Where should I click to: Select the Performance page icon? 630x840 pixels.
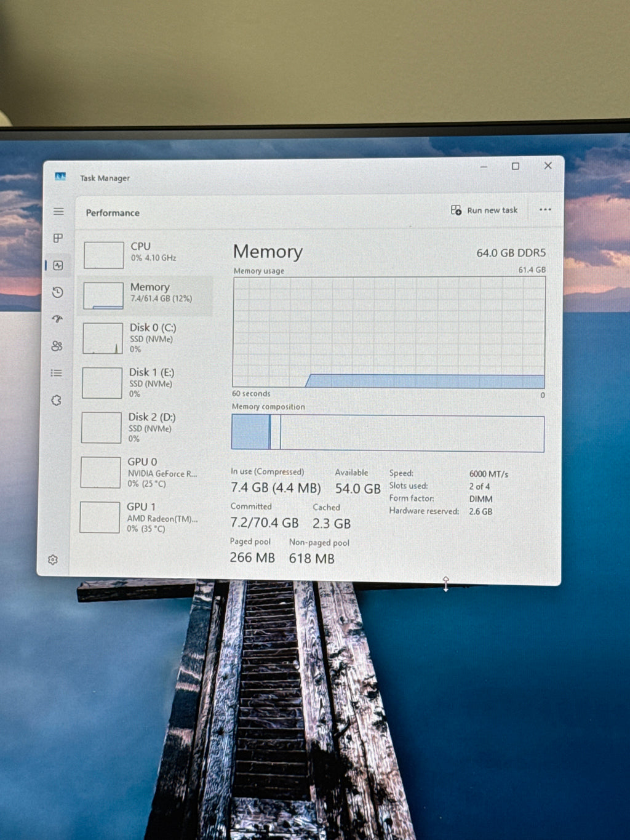point(58,265)
